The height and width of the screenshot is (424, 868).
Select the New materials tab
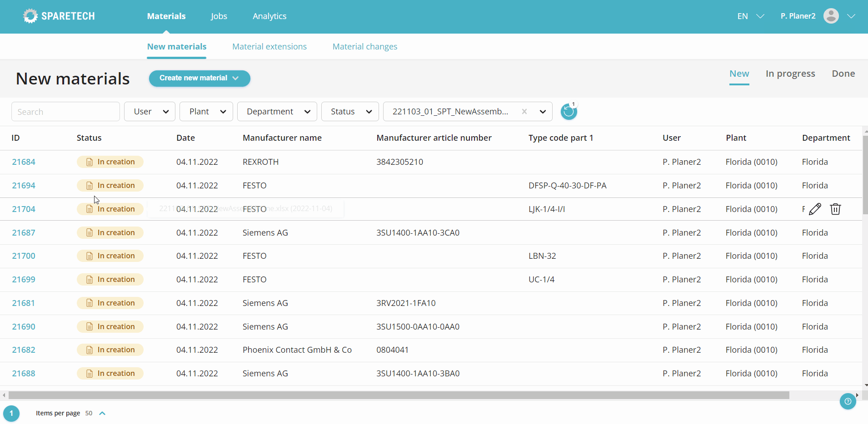pos(177,46)
